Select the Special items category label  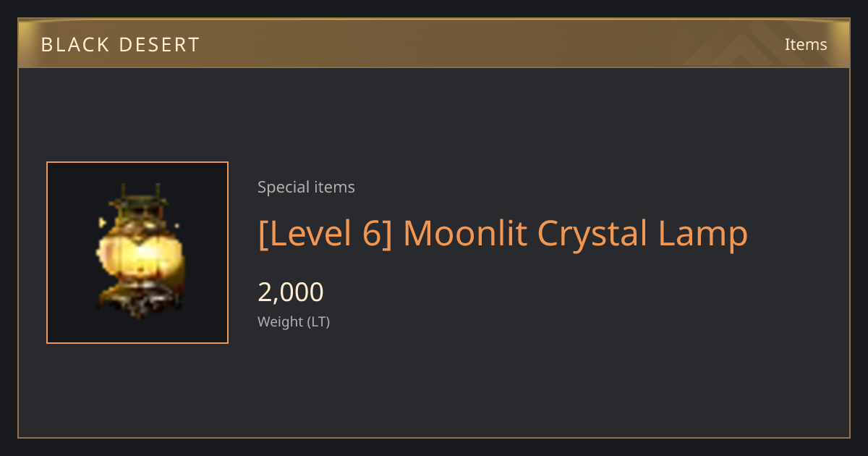pyautogui.click(x=306, y=187)
